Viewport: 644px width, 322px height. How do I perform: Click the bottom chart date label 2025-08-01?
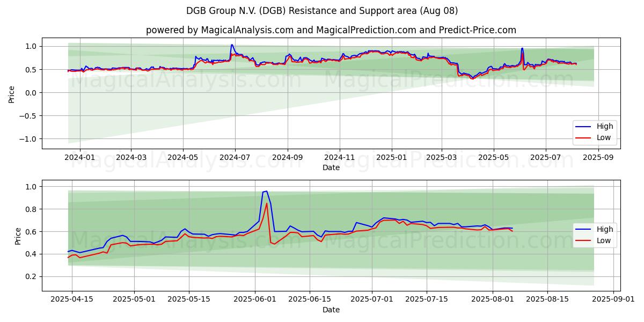click(493, 300)
